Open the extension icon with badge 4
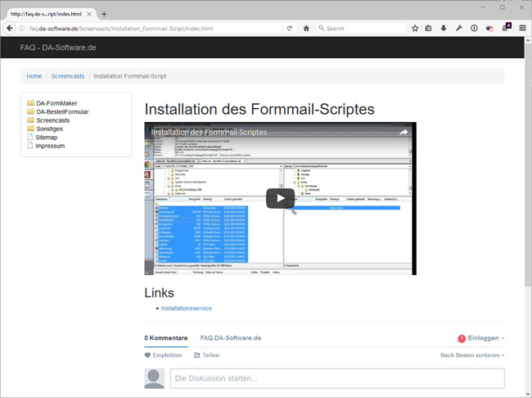Screen dimensions: 532x398 (x=506, y=27)
